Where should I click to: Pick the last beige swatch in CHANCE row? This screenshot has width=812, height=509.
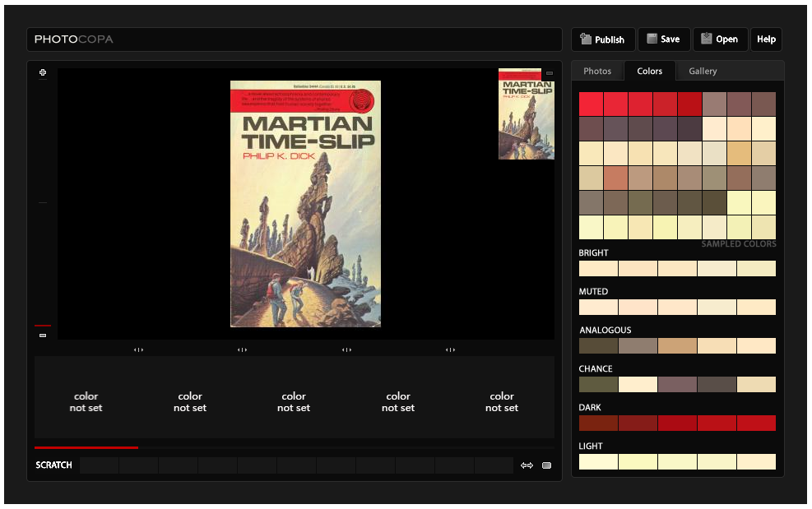pos(757,384)
